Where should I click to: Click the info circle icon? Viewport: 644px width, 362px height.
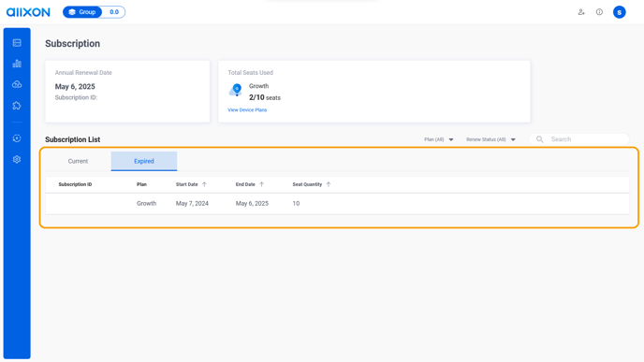point(599,12)
